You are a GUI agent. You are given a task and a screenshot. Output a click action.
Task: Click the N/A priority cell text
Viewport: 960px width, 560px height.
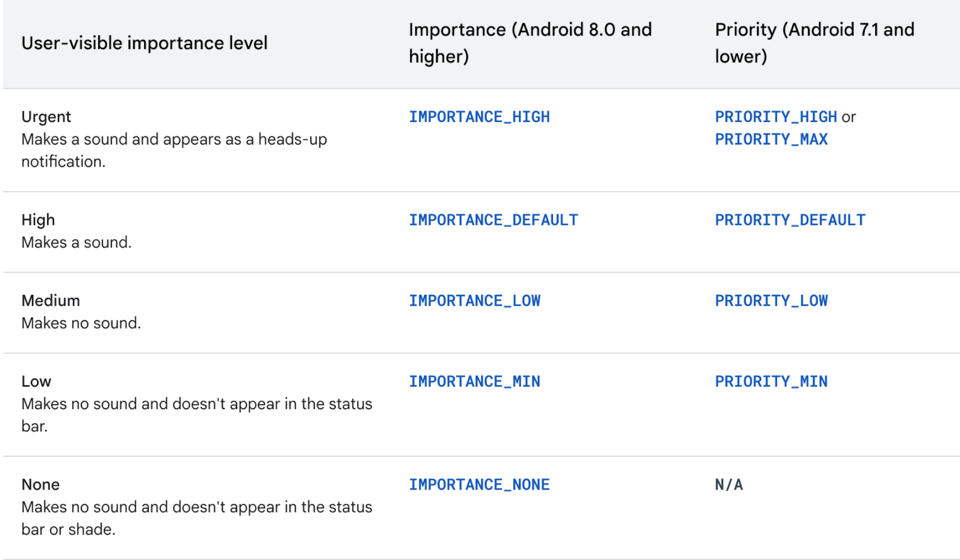pos(729,485)
